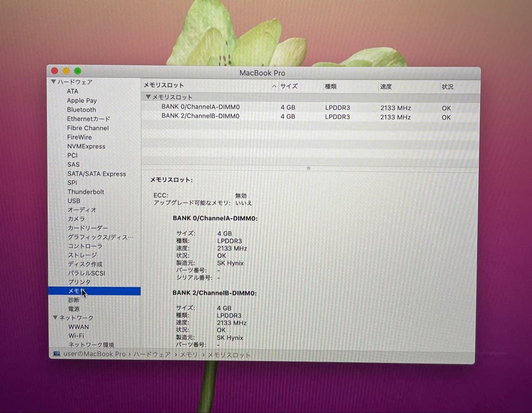532x413 pixels.
Task: Sort memory list by the 種類 column
Action: pos(331,86)
